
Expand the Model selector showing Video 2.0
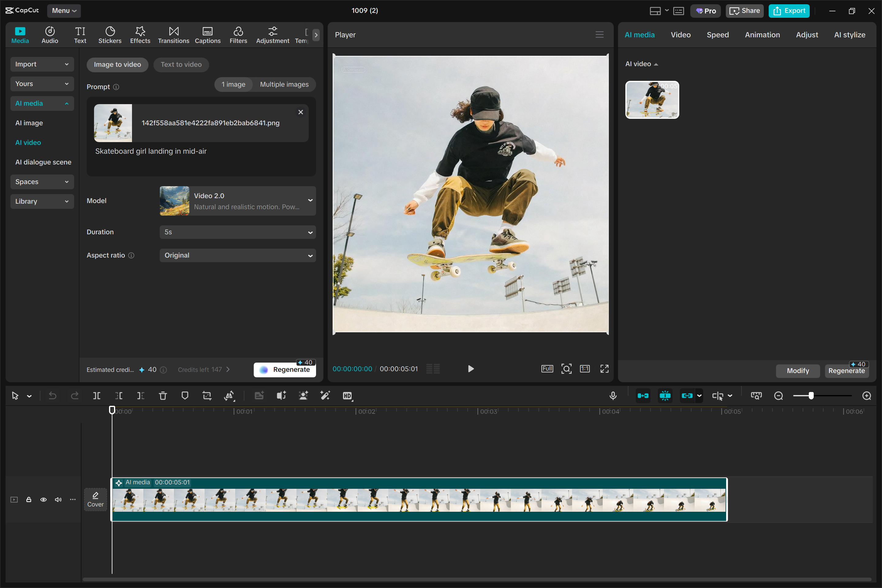(x=237, y=201)
